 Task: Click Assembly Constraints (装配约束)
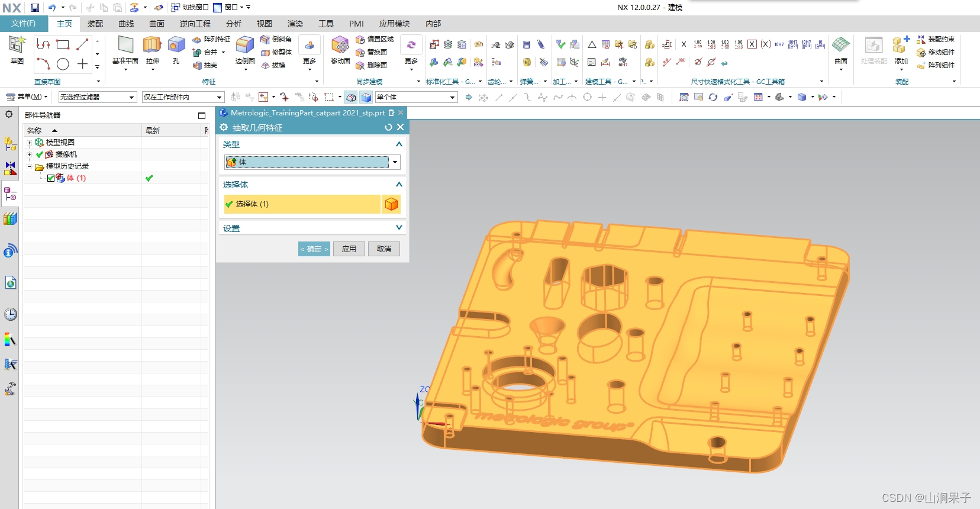936,39
